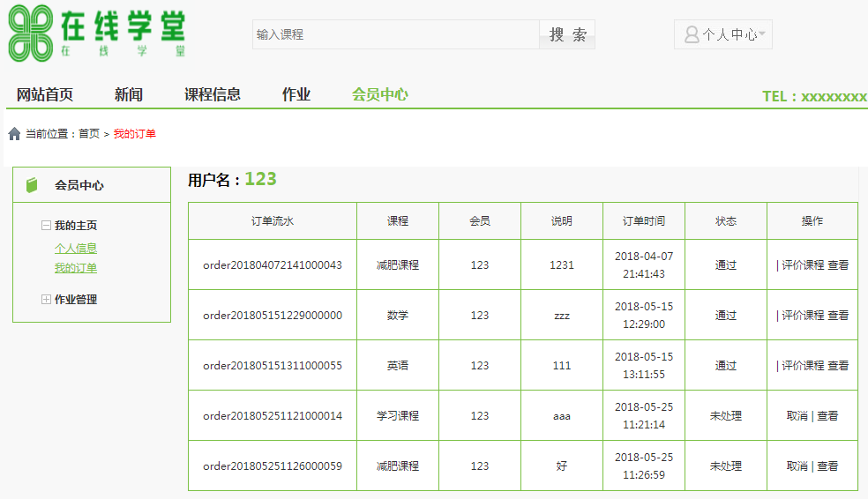Click the 作业管理 tree label
Image resolution: width=868 pixels, height=499 pixels.
(x=76, y=299)
